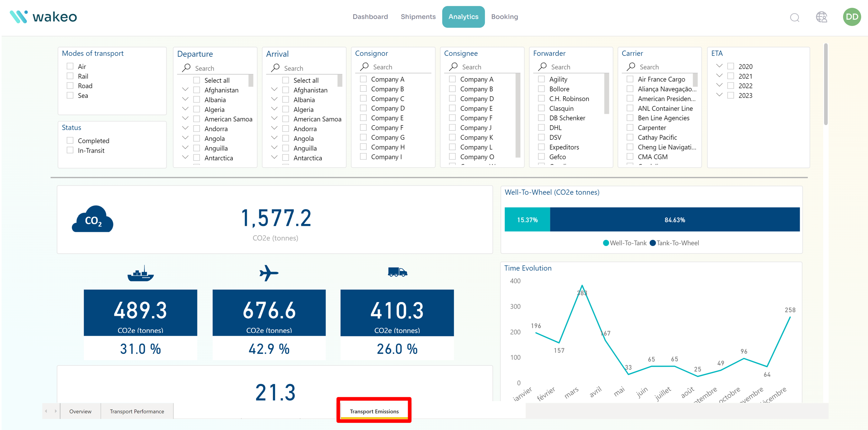Click the Well-To-Tank legend dot

pos(605,243)
